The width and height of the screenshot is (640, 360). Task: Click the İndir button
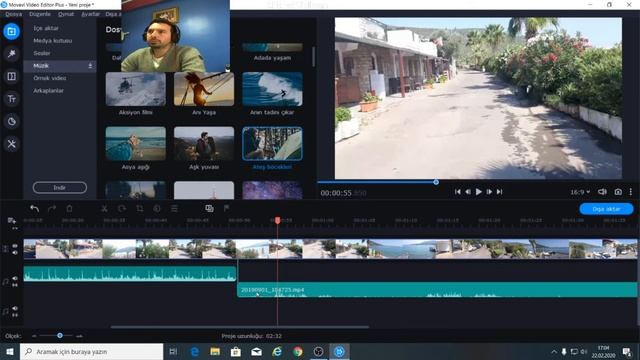point(60,187)
